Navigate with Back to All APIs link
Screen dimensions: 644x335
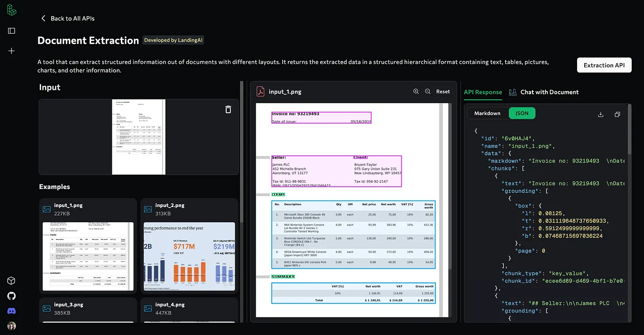tap(67, 18)
